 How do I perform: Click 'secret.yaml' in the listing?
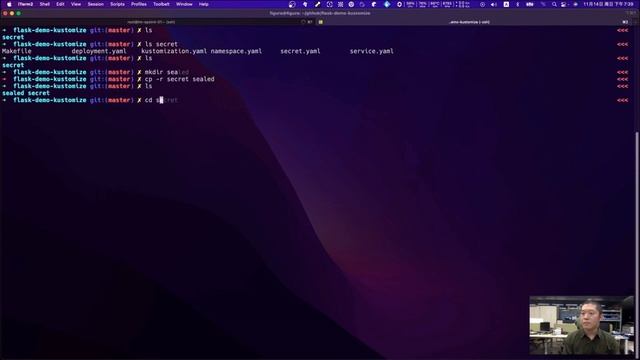[300, 51]
